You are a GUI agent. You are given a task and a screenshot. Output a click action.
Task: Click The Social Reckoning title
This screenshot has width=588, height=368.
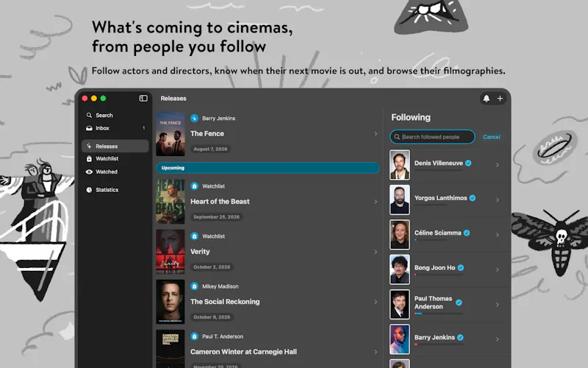pos(225,302)
